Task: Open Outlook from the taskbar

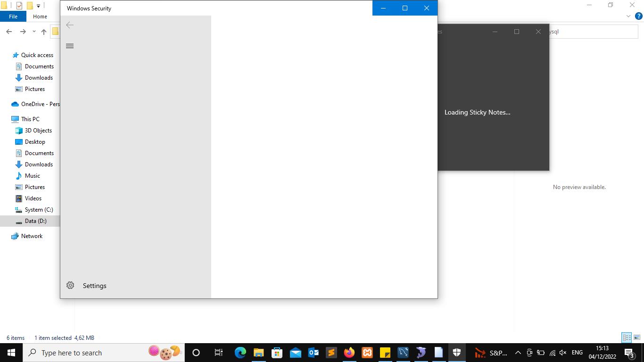Action: click(314, 353)
